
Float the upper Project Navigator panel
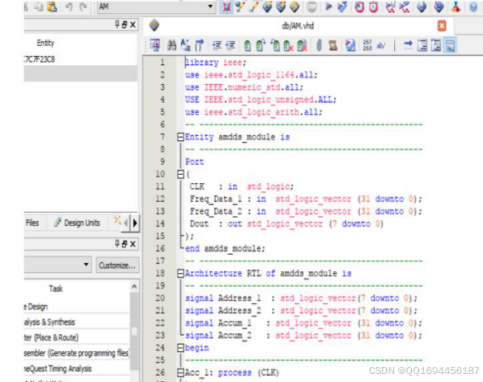pos(125,24)
